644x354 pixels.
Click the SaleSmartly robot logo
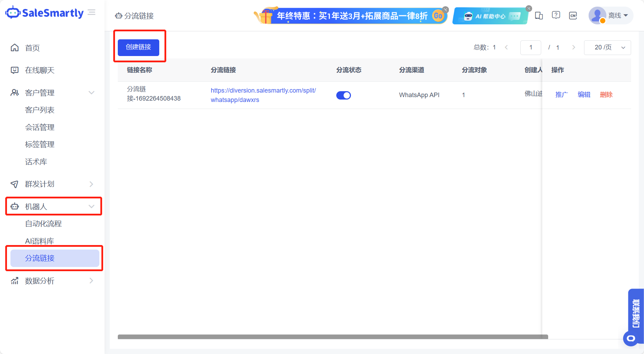pos(13,13)
